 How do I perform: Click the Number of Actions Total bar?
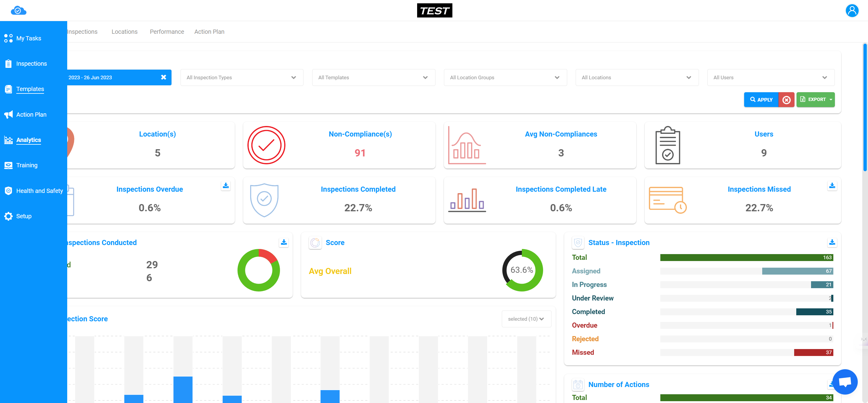[x=746, y=398]
